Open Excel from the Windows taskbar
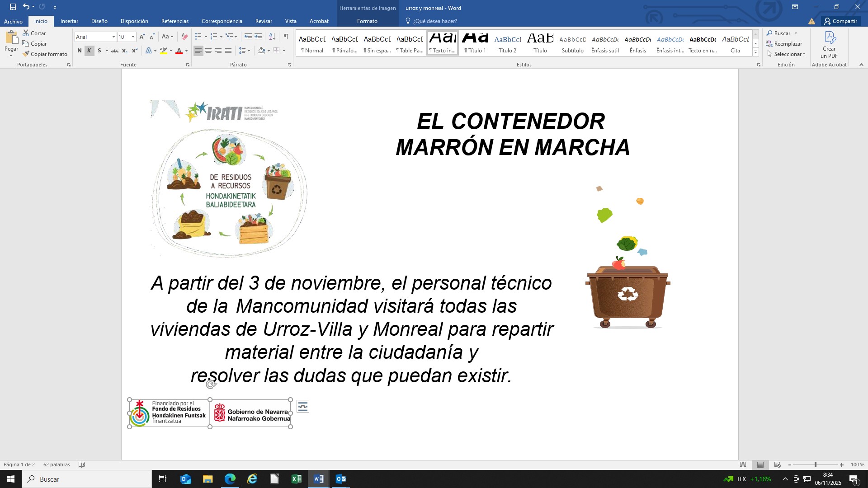Image resolution: width=868 pixels, height=488 pixels. 297,479
